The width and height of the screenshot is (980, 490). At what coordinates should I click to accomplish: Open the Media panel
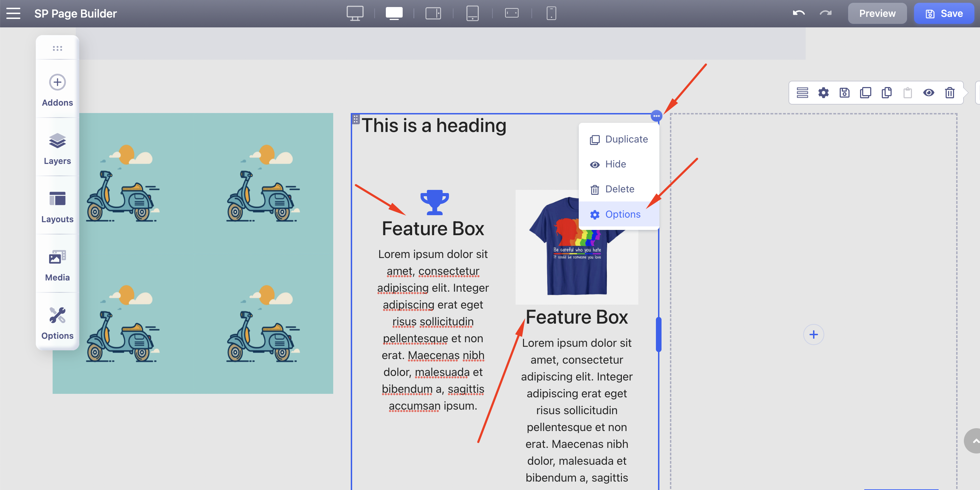[58, 265]
